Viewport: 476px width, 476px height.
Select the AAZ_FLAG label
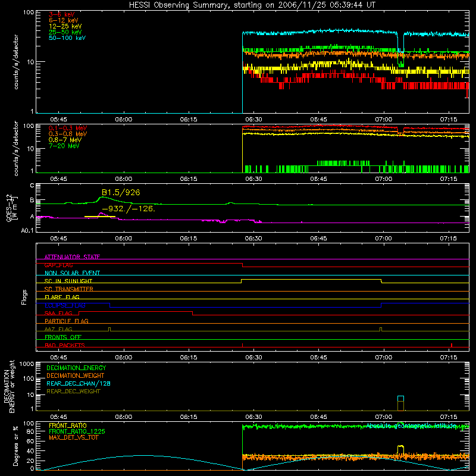(x=58, y=329)
